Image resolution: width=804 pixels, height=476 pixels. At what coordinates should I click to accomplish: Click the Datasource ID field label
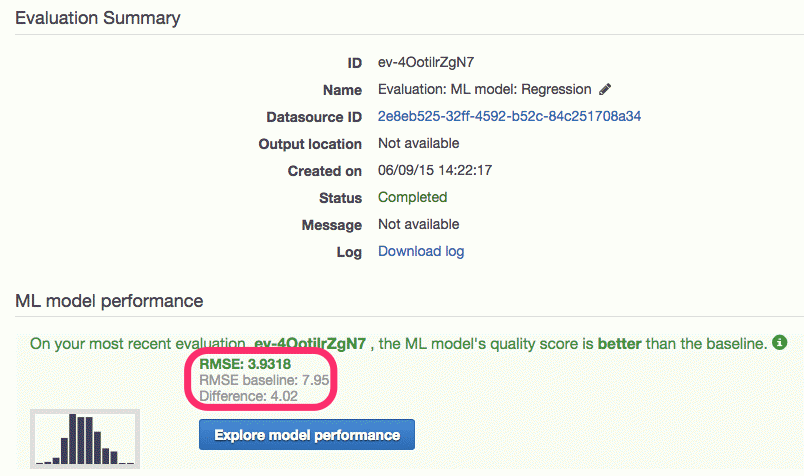pyautogui.click(x=314, y=117)
